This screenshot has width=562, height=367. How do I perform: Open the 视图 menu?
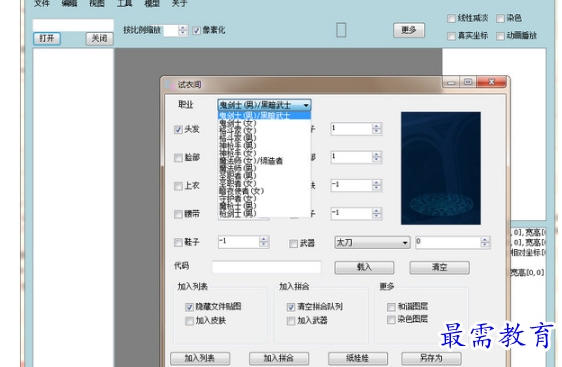97,4
